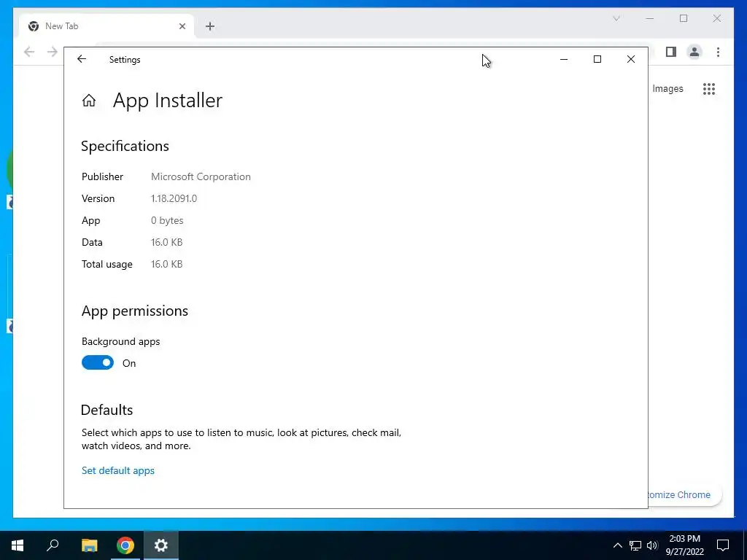Switch to Chrome from the taskbar

click(x=125, y=545)
